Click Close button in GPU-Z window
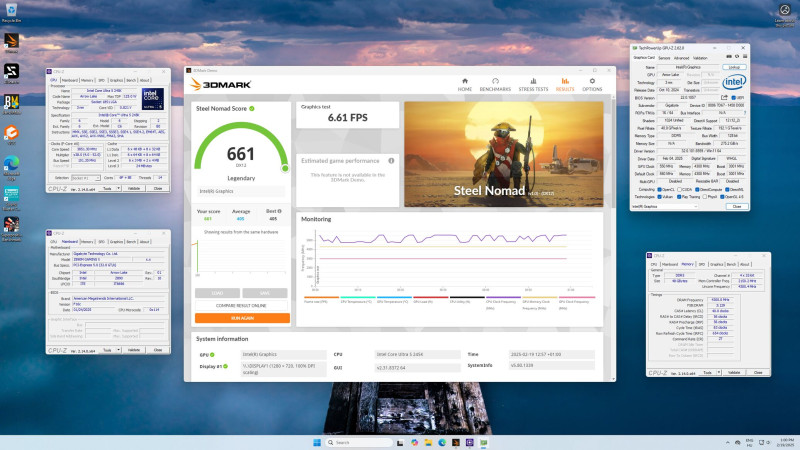 pyautogui.click(x=737, y=207)
